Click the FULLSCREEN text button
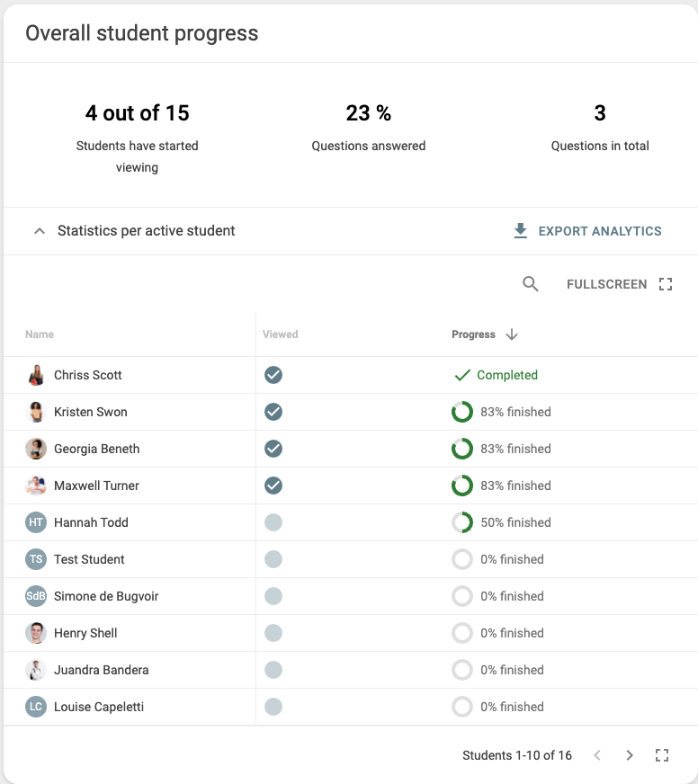The height and width of the screenshot is (784, 698). [x=606, y=284]
